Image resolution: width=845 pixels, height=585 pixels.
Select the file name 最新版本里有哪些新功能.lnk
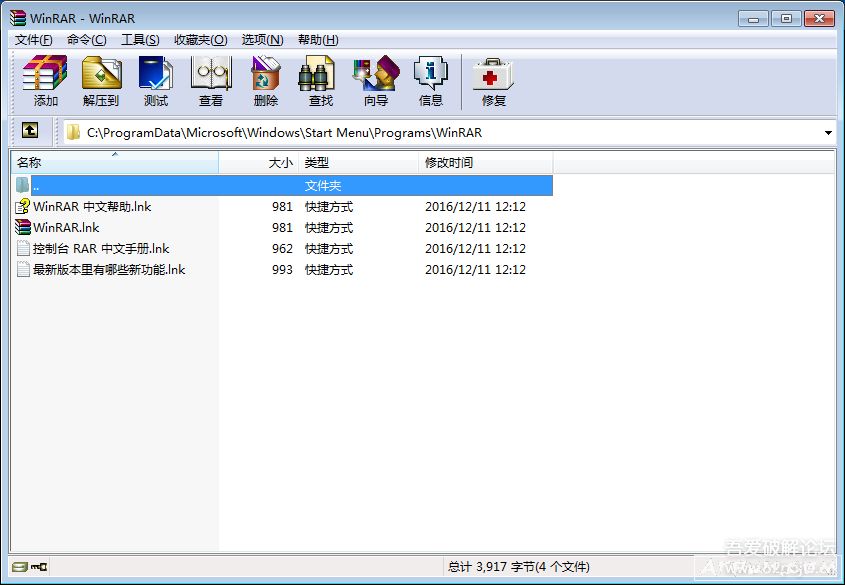[109, 269]
